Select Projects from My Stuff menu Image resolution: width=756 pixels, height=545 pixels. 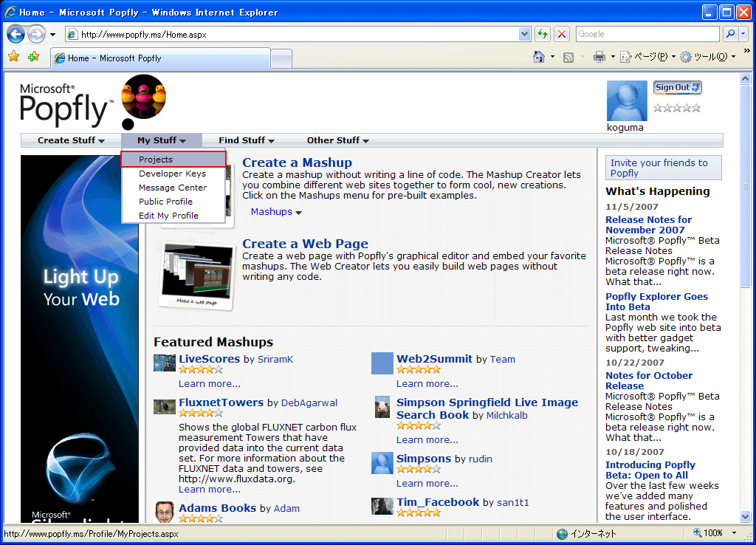coord(173,160)
